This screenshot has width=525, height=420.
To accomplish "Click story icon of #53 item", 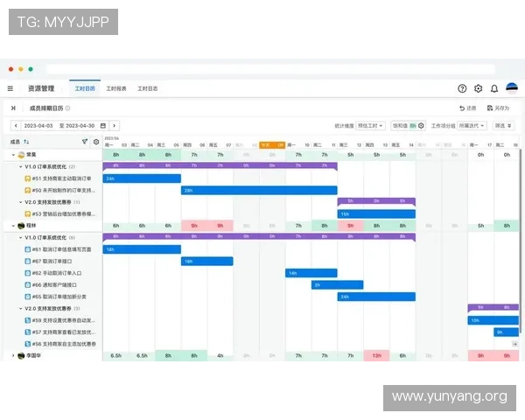I will point(28,213).
